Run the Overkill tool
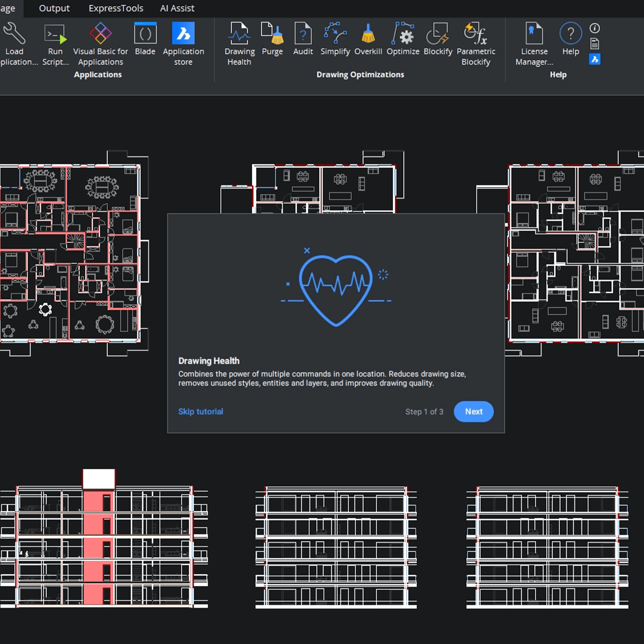 coord(368,39)
